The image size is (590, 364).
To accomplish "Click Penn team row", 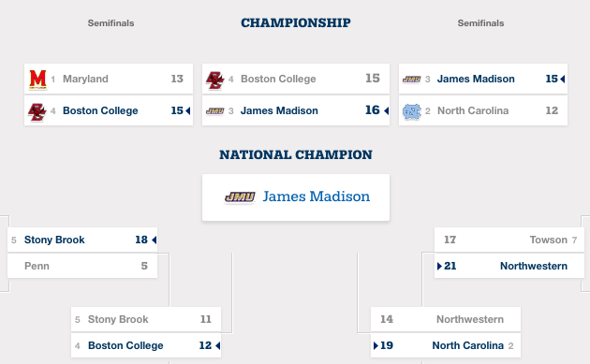I will (82, 266).
